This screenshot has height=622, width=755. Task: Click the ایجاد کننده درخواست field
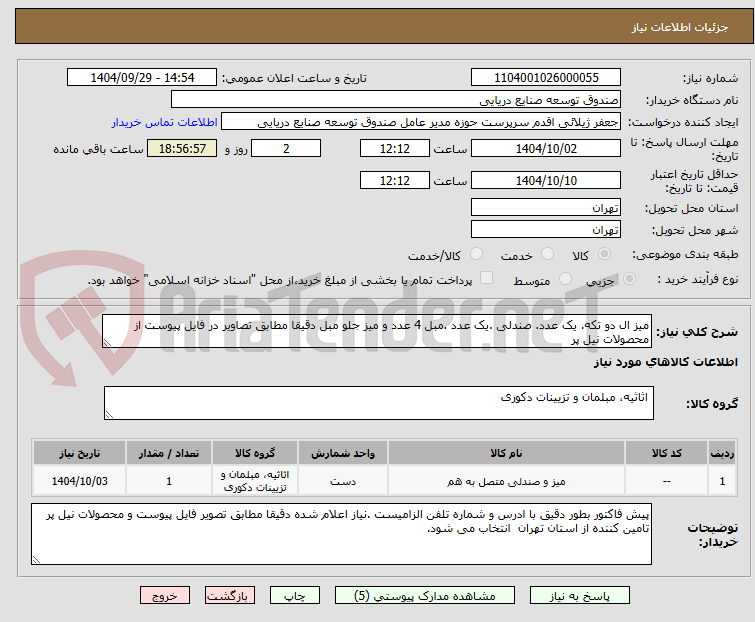(421, 122)
